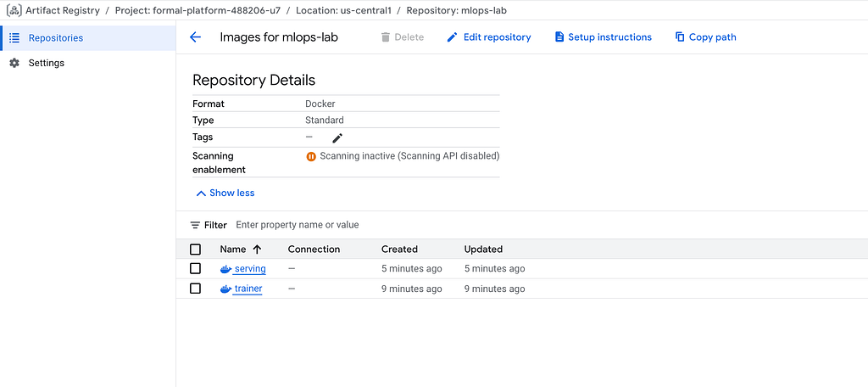Click the Setup instructions button
The width and height of the screenshot is (868, 387).
(603, 37)
